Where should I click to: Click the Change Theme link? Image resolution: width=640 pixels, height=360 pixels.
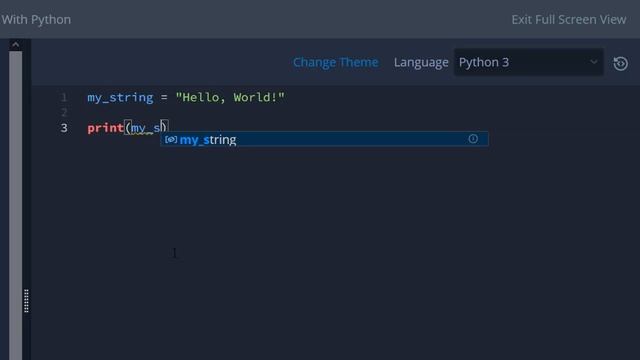(x=336, y=62)
